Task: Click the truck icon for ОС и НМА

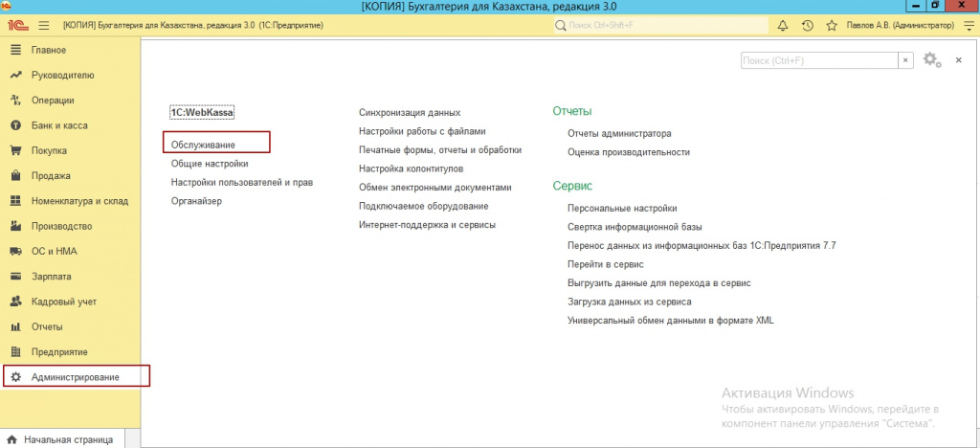Action: (x=15, y=251)
